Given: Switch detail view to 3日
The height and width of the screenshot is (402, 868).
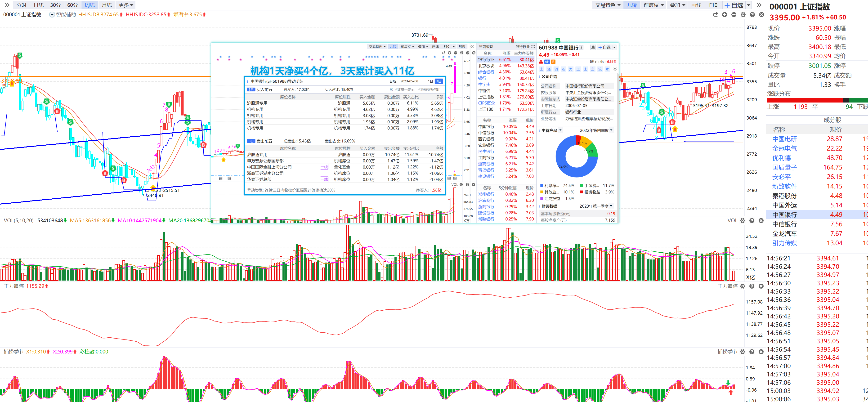Looking at the screenshot, I should (438, 81).
